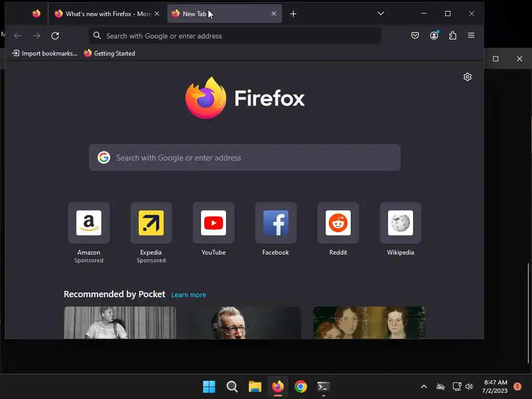Open the clock showing 8:47 AM
Image resolution: width=532 pixels, height=399 pixels.
tap(495, 387)
